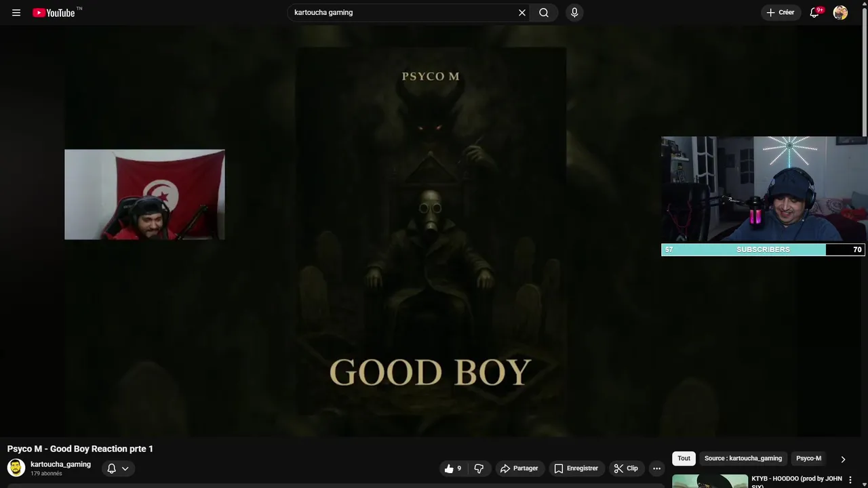The image size is (868, 488).
Task: Open the kartoucha_gaming channel name link
Action: (60, 464)
